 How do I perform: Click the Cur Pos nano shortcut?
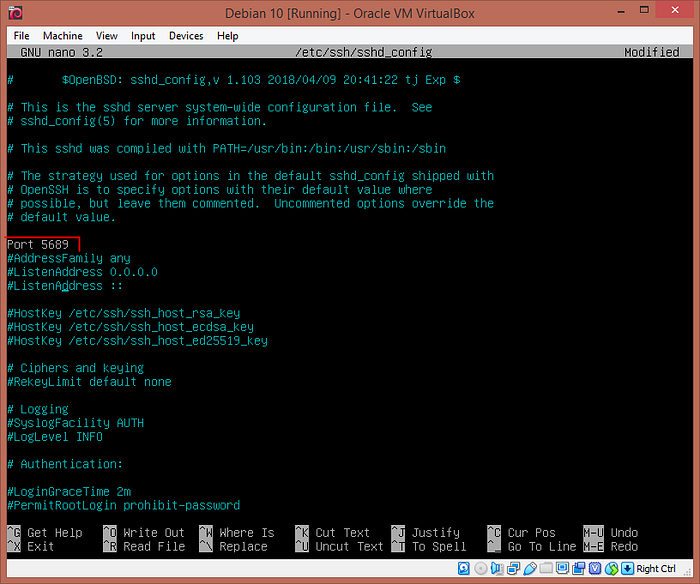click(521, 533)
